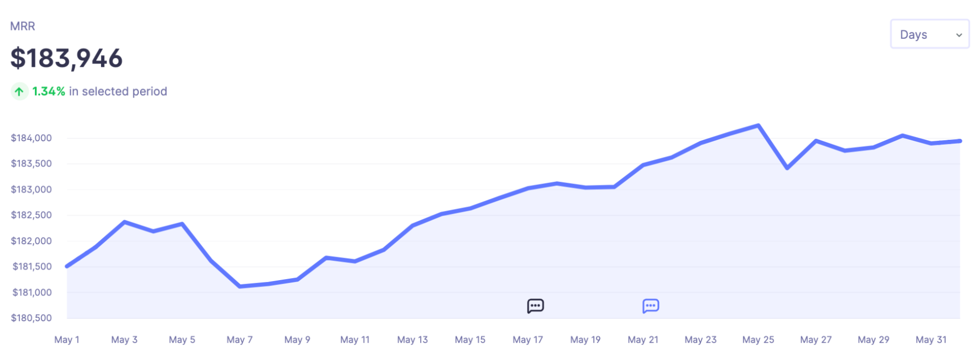Select the May 9 x-axis date label
The image size is (980, 363).
297,339
